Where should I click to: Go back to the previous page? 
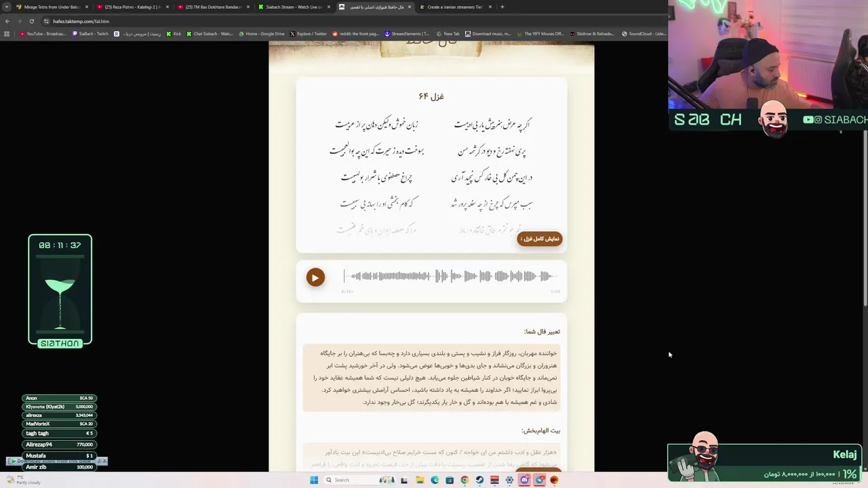pyautogui.click(x=7, y=21)
